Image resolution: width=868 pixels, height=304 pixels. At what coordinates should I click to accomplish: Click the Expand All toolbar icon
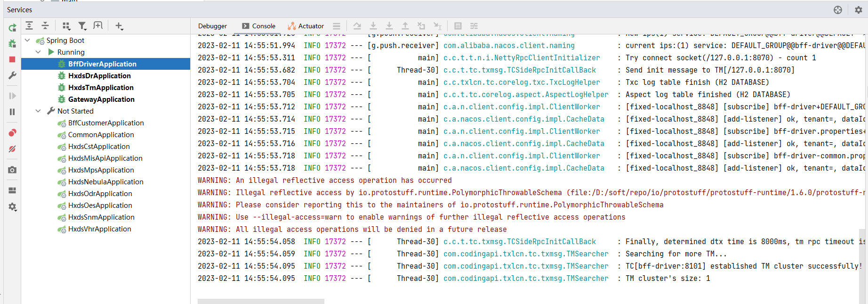(29, 26)
